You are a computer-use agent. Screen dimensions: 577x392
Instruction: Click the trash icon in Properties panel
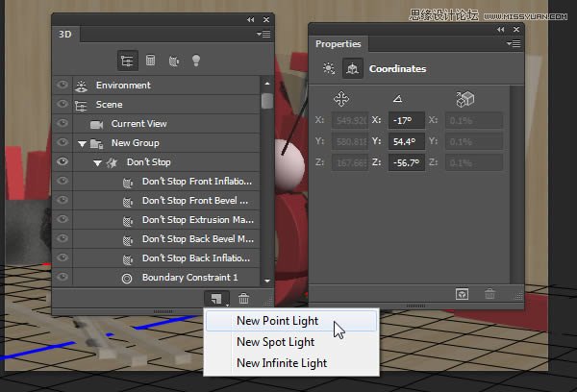coord(489,294)
